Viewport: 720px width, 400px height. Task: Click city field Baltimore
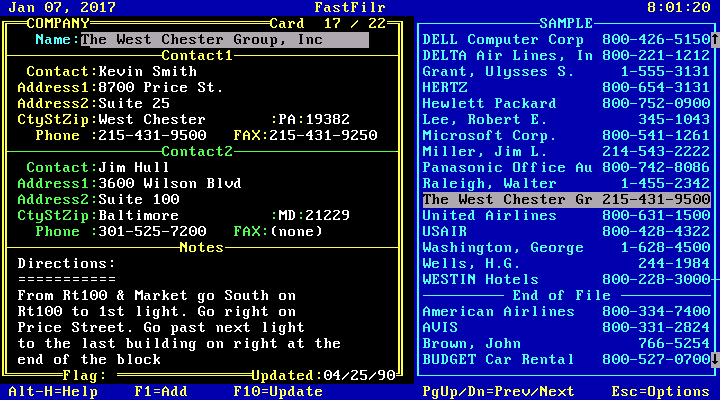(x=139, y=215)
